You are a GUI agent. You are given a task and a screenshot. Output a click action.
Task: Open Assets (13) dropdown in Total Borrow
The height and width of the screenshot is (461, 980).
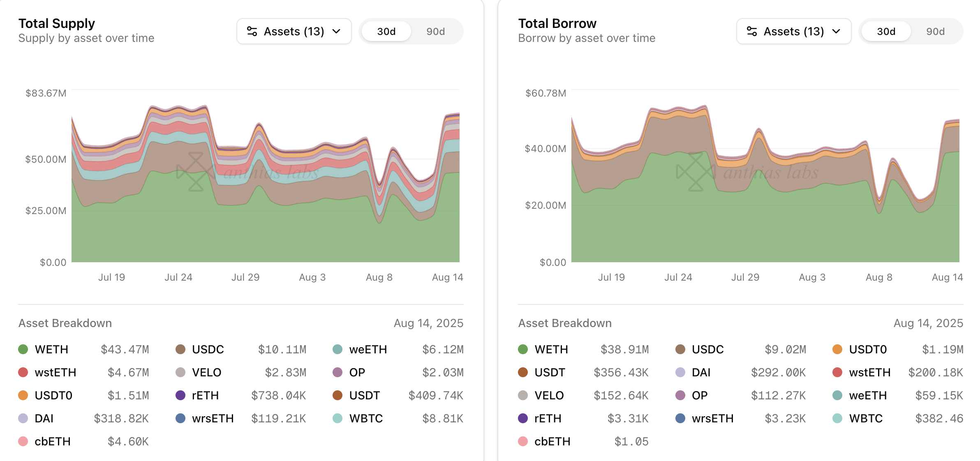[x=794, y=31]
